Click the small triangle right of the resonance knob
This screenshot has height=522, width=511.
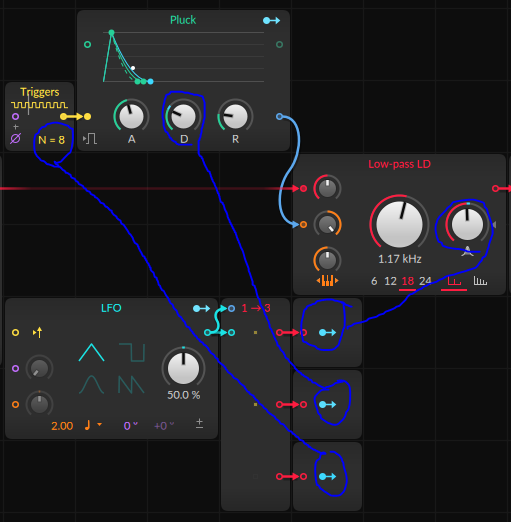[x=494, y=225]
